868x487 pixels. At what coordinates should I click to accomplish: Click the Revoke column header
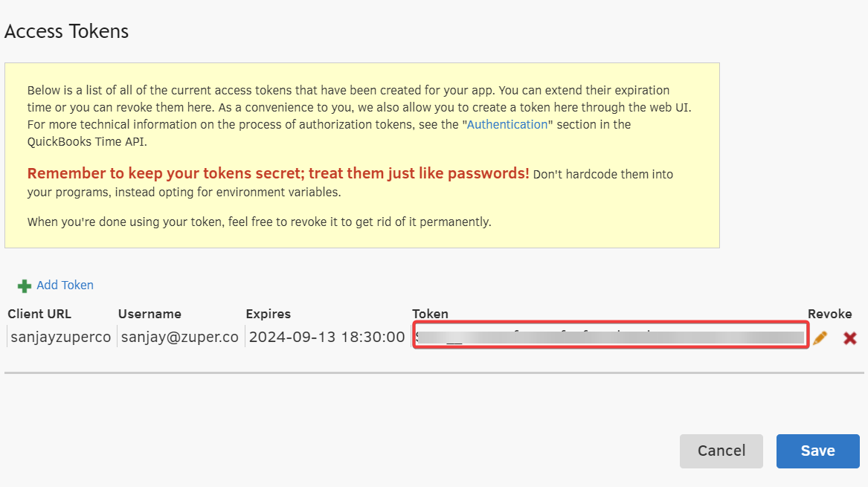(829, 314)
